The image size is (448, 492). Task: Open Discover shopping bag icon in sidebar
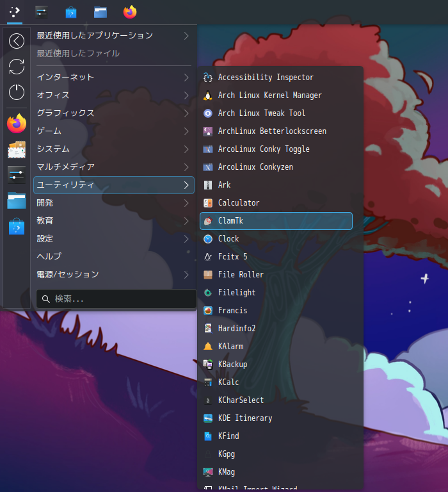coord(17,227)
